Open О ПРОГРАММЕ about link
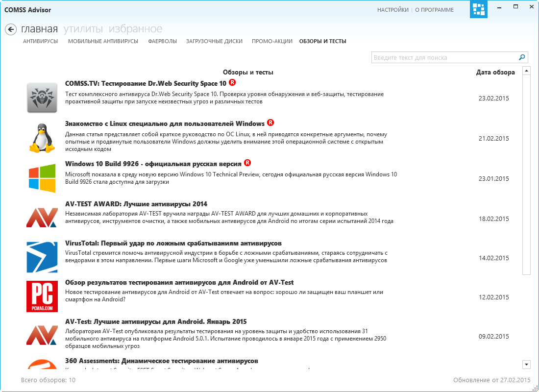Image resolution: width=539 pixels, height=392 pixels. 434,10
